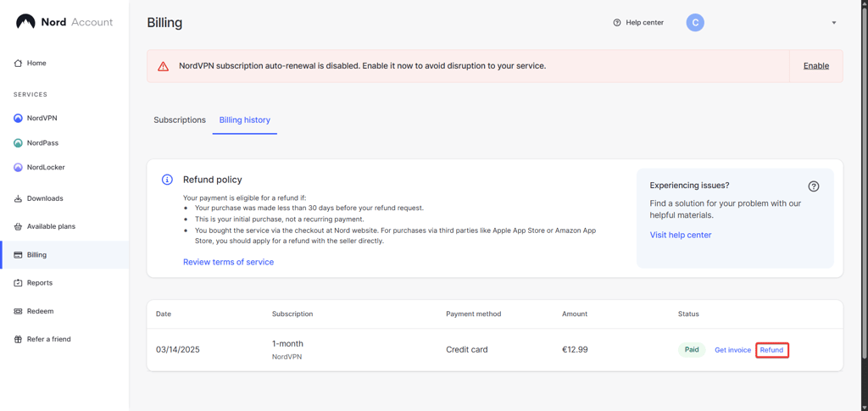The width and height of the screenshot is (868, 411).
Task: Click the red warning triangle icon
Action: 163,66
